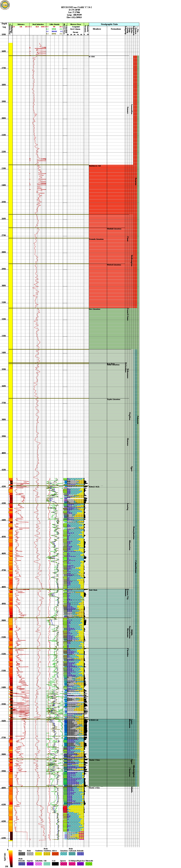Click the 6350 depth label
The width and height of the screenshot is (181, 868).
pyautogui.click(x=4, y=838)
